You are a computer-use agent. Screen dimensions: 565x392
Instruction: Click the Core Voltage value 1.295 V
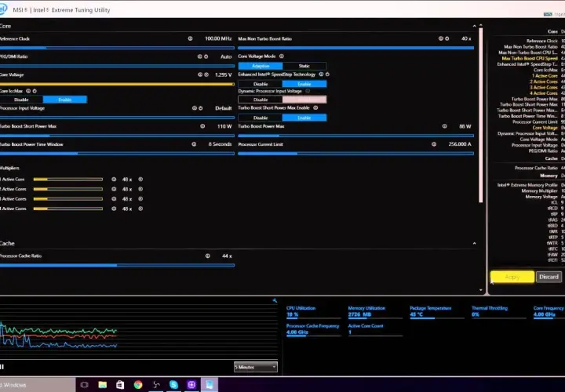click(223, 75)
